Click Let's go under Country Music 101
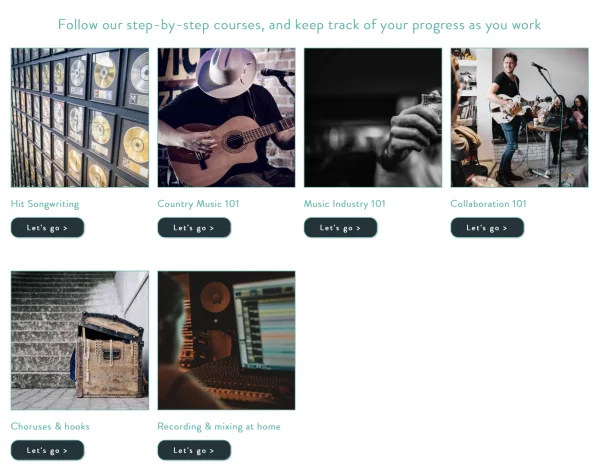 (194, 228)
